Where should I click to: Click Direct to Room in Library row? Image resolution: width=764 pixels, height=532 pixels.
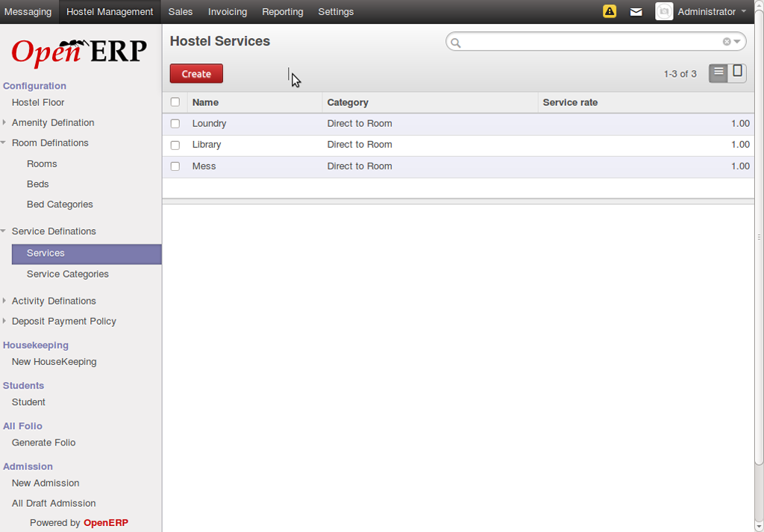[360, 145]
